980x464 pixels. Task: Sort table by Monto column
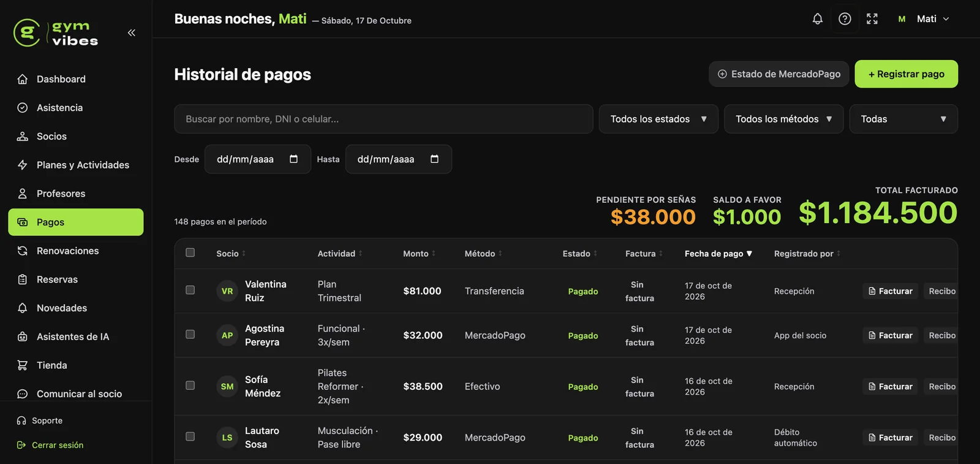click(419, 254)
